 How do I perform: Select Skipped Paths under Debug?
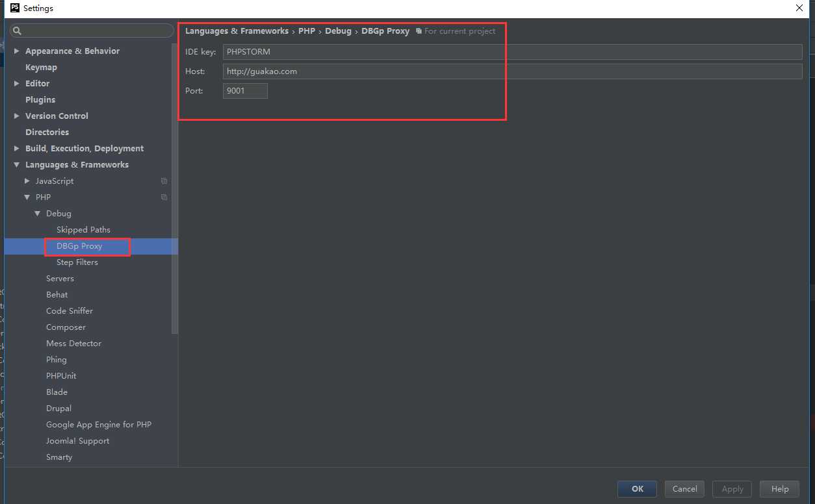83,229
